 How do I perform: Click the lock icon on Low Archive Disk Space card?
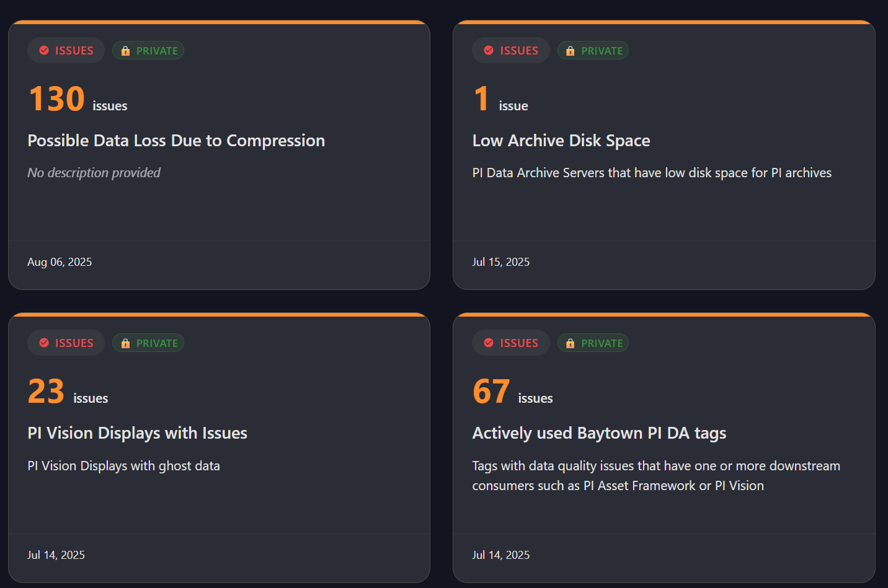point(571,51)
